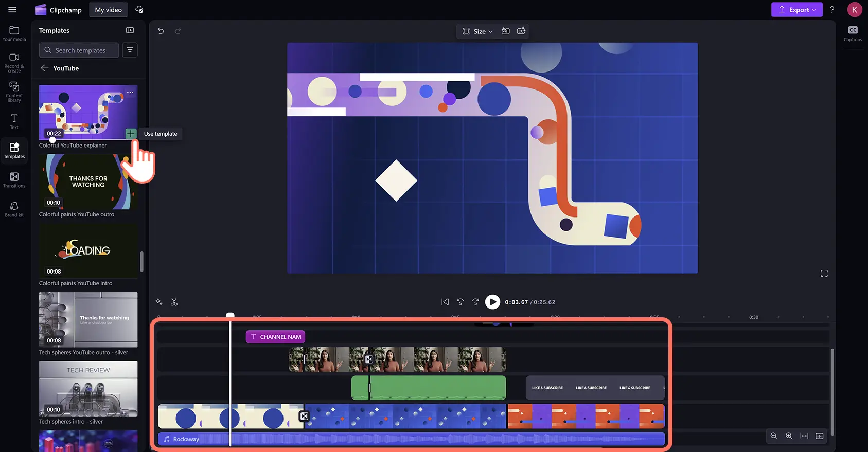Enter fullscreen preview mode

pos(824,274)
